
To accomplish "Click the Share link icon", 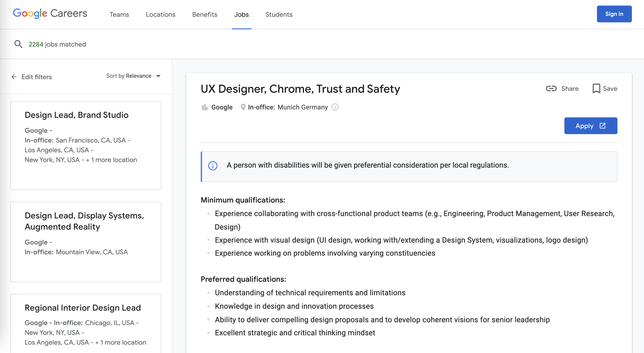I will [551, 88].
